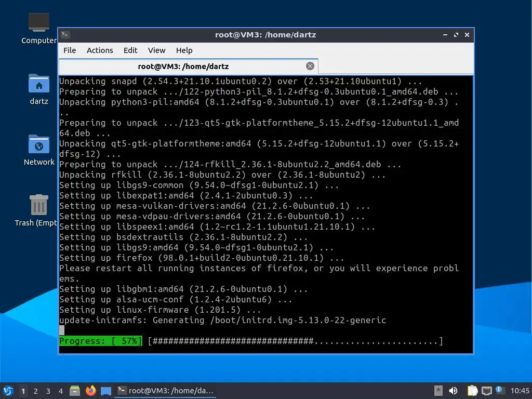
Task: Close the root@VM3 terminal tab
Action: click(x=310, y=66)
